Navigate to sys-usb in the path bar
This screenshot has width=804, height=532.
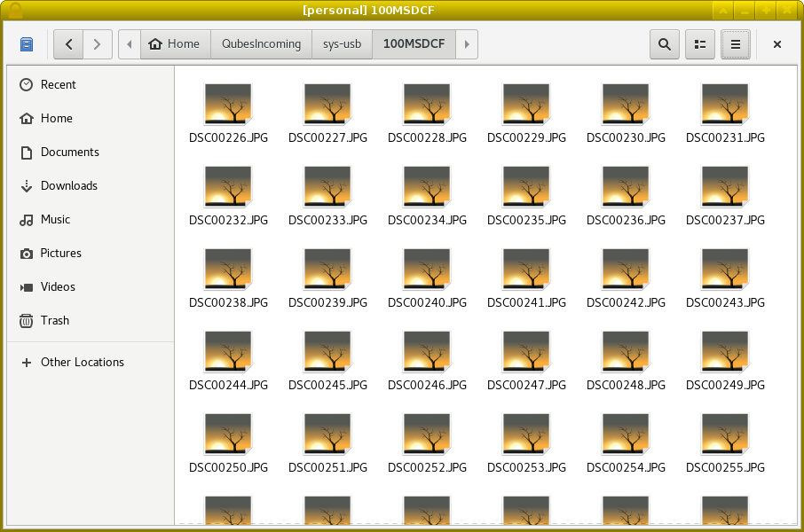[x=342, y=44]
